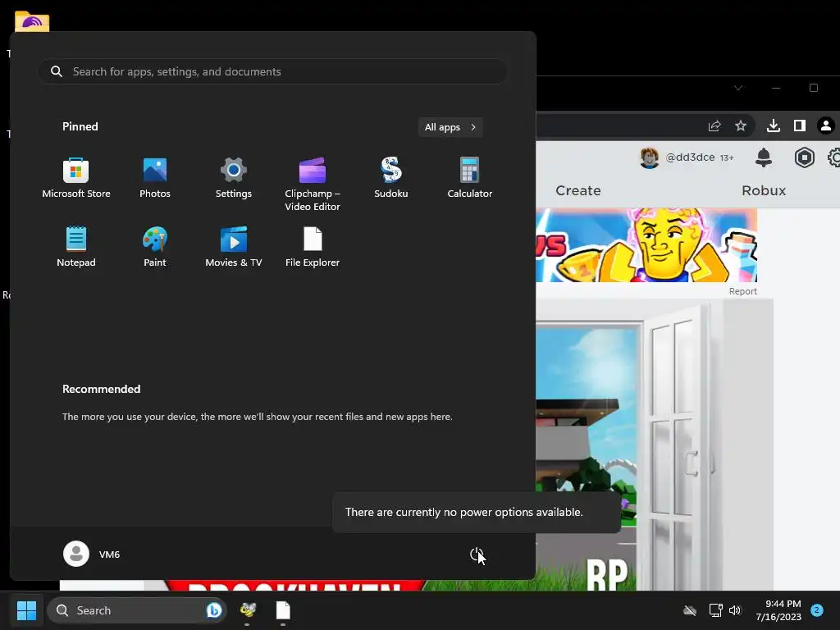840x630 pixels.
Task: Open the Robux hexagon icon
Action: pyautogui.click(x=804, y=157)
